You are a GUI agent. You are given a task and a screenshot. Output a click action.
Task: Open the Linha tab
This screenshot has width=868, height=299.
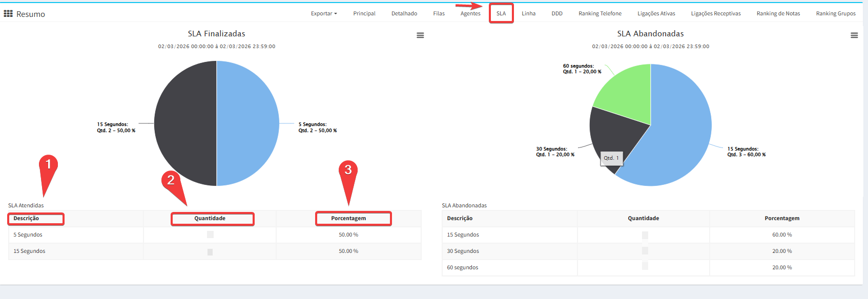529,14
